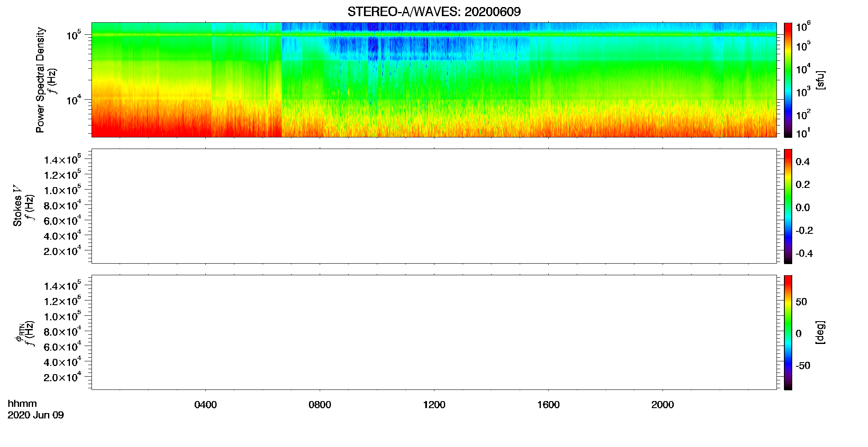Click the empty Stokes V plot panel
Image resolution: width=868 pixels, height=447 pixels.
[x=434, y=206]
